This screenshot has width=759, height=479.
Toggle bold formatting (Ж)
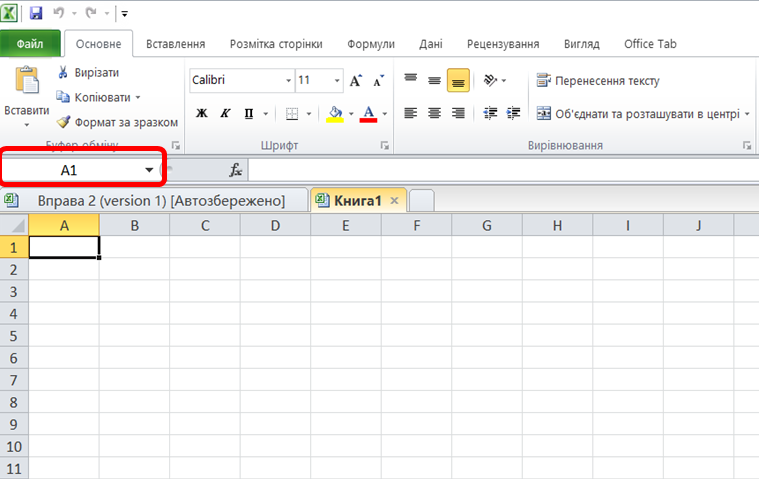(x=201, y=113)
